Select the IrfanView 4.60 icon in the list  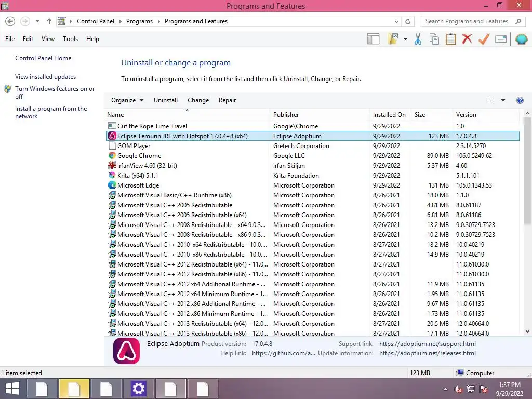pyautogui.click(x=112, y=166)
